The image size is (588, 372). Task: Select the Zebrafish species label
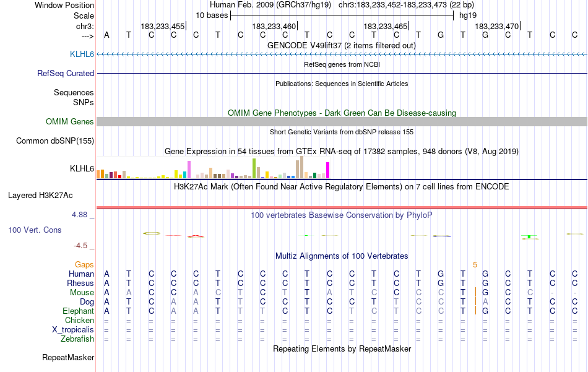[77, 339]
